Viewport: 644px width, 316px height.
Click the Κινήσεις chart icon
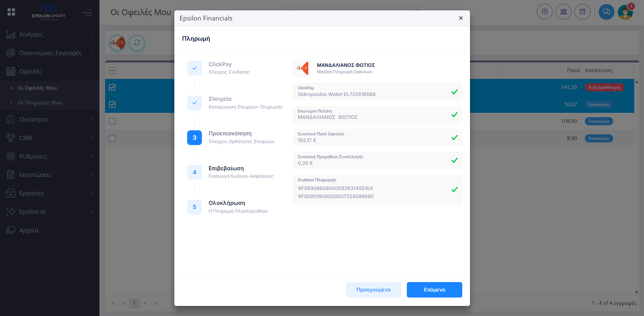[x=11, y=35]
